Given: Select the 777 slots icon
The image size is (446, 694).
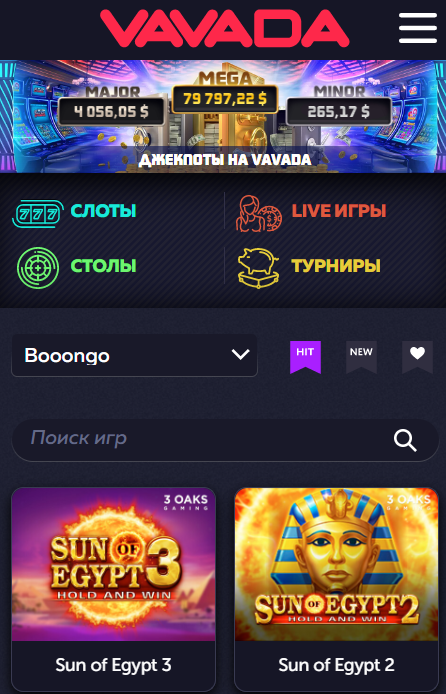Looking at the screenshot, I should coord(38,214).
